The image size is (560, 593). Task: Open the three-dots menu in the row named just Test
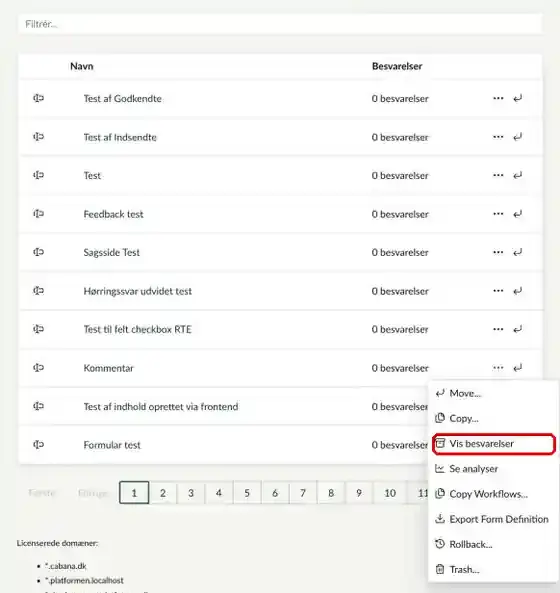pyautogui.click(x=498, y=175)
